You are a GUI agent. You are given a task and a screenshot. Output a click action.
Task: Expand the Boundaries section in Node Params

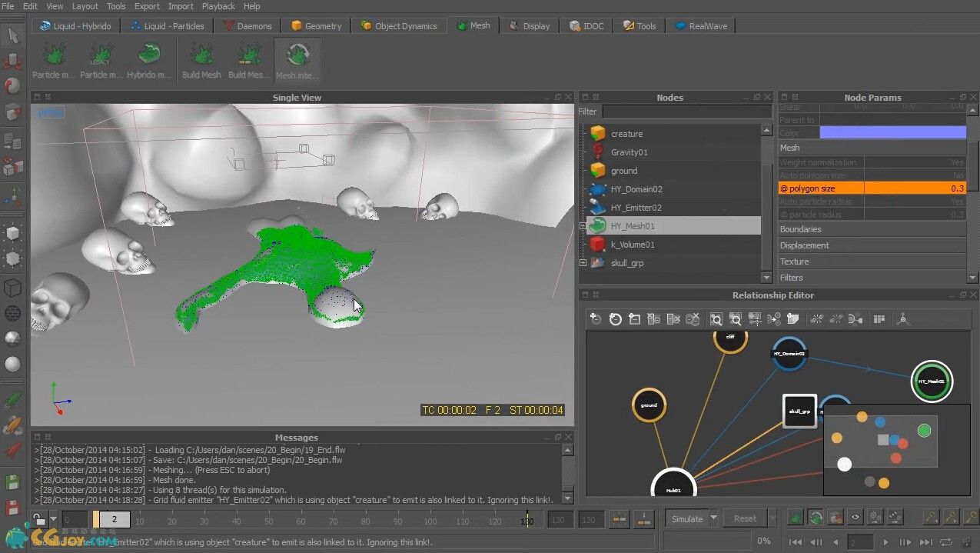click(872, 229)
